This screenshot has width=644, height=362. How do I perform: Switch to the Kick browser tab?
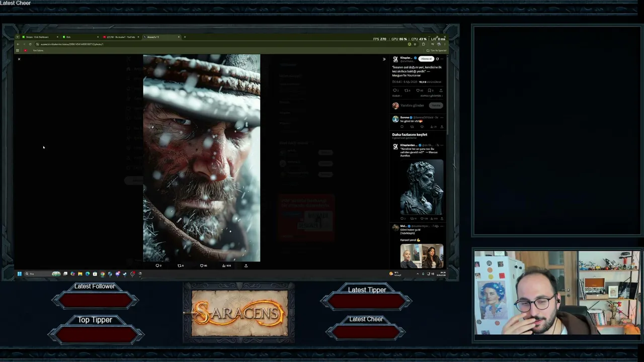click(x=79, y=37)
